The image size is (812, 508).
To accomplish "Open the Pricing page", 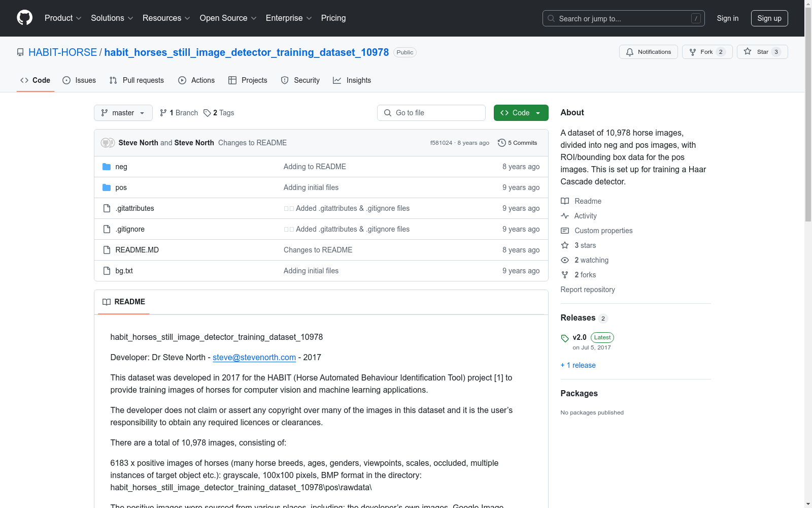I will (333, 18).
